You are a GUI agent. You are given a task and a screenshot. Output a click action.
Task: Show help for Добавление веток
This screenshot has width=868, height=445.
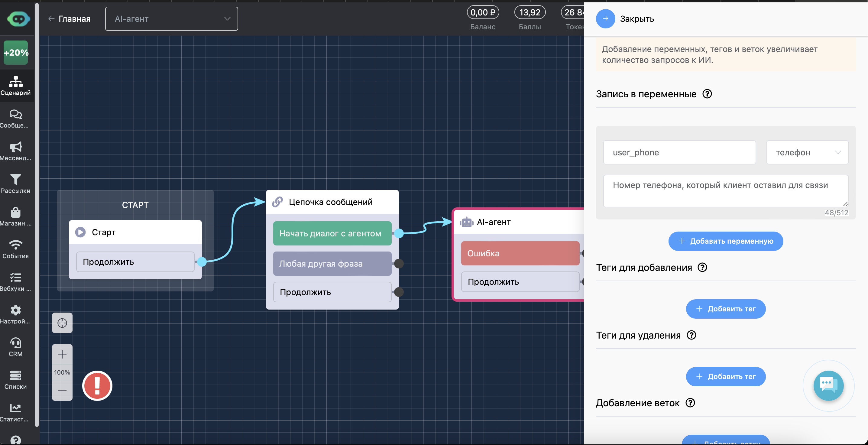pyautogui.click(x=690, y=403)
